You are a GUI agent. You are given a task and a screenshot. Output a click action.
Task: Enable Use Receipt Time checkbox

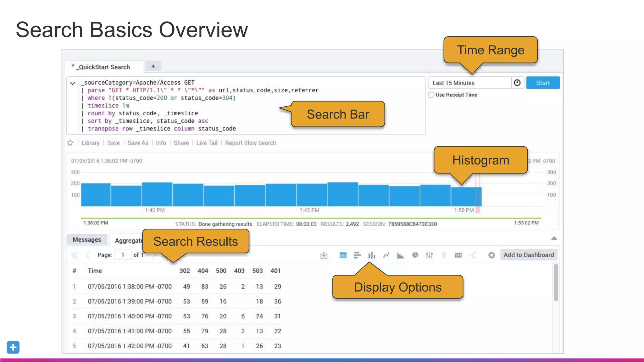tap(431, 95)
